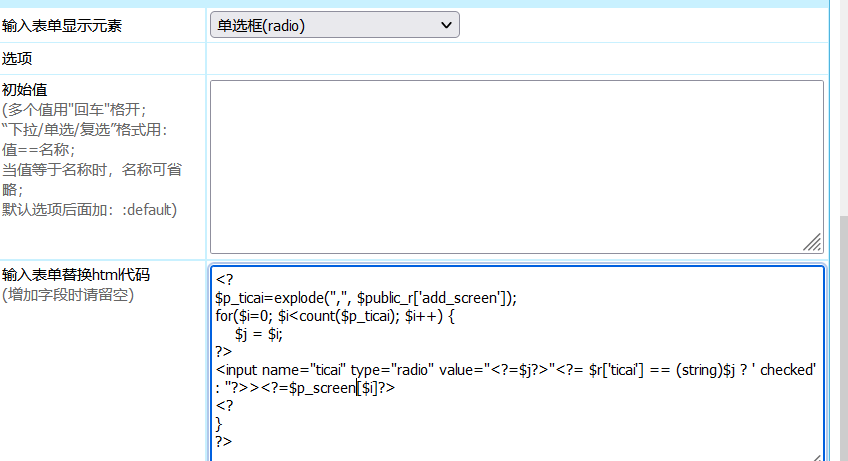848x461 pixels.
Task: Click the opening '<?' on first code line
Action: [223, 280]
